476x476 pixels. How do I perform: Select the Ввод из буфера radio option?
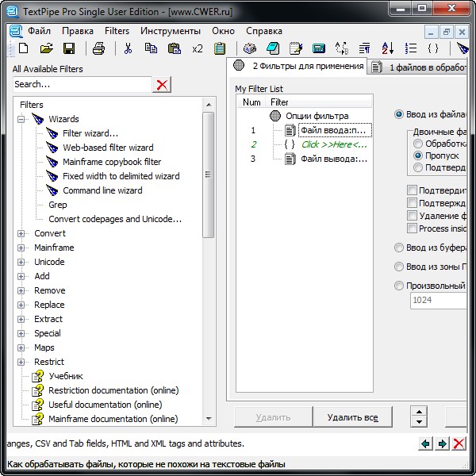tap(399, 248)
